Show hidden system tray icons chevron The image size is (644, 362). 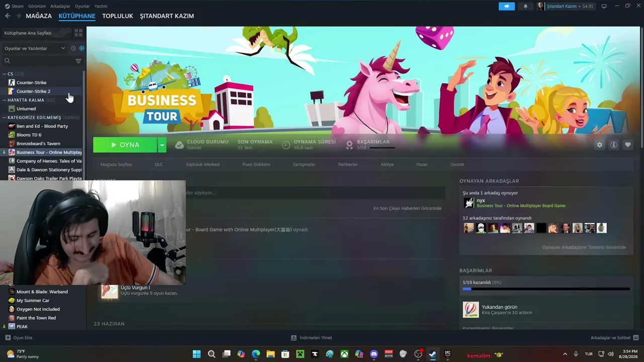[x=565, y=354]
